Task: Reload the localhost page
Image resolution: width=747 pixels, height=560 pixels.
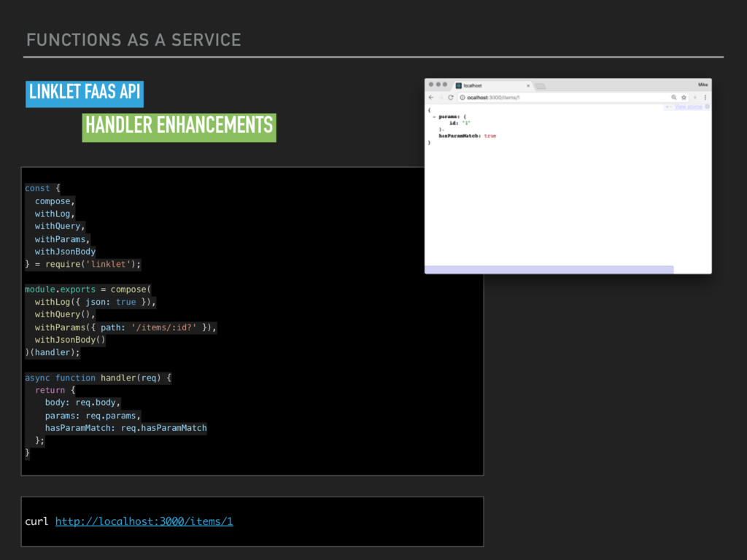Action: [x=451, y=97]
